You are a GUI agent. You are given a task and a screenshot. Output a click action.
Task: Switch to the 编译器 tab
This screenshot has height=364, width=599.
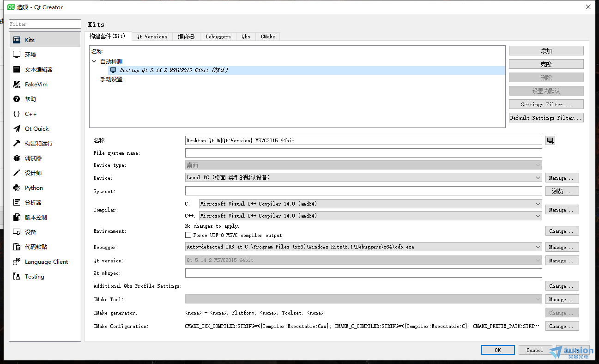187,36
